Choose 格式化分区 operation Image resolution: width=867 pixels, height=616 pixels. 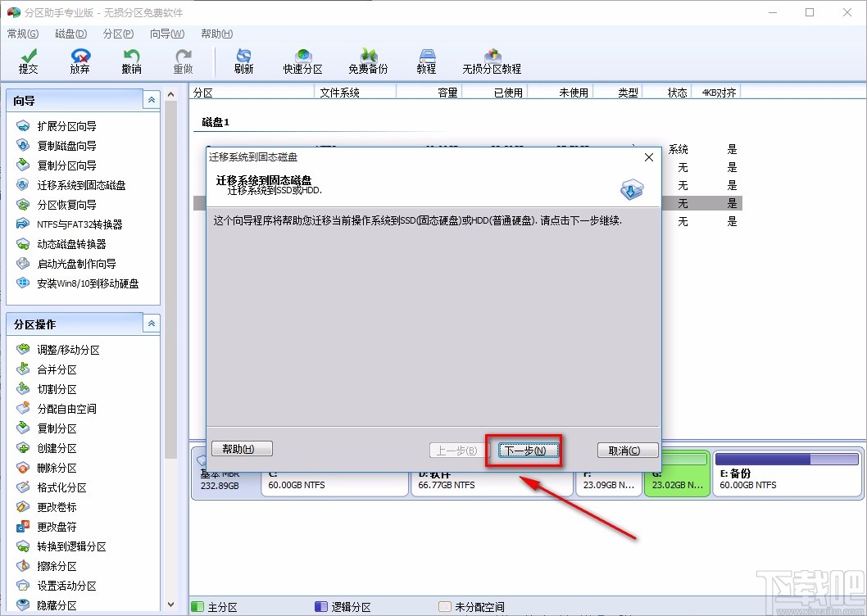click(x=52, y=487)
